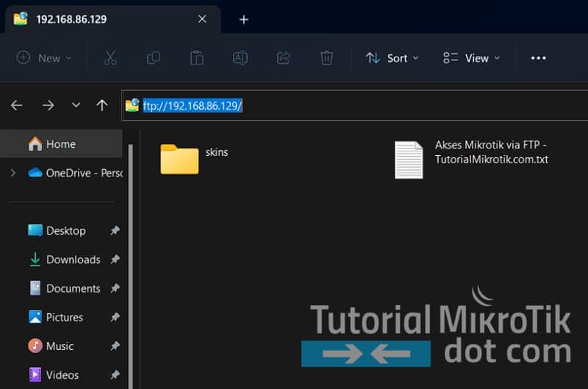Close the 192.168.86.129 tab
Viewport: 588px width, 389px height.
[x=202, y=19]
